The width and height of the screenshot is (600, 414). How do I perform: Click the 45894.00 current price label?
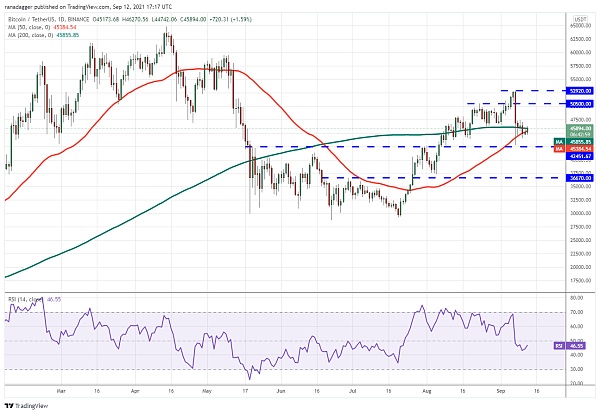coord(580,129)
